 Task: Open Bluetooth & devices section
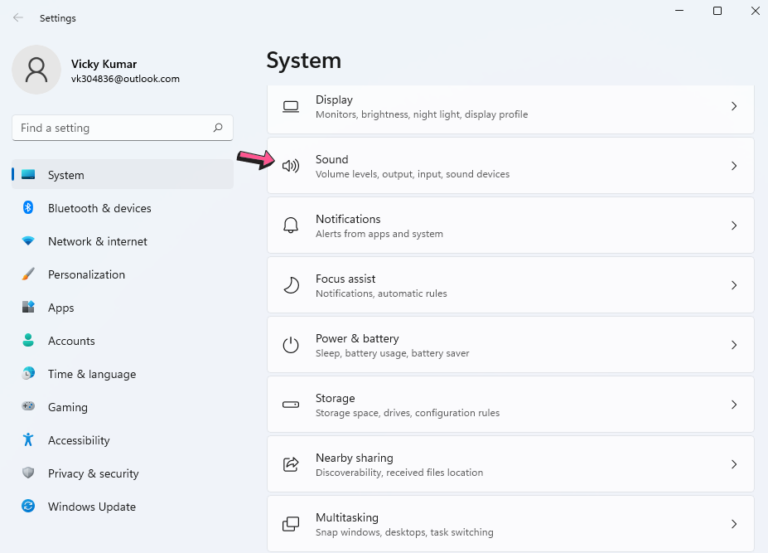pyautogui.click(x=99, y=208)
